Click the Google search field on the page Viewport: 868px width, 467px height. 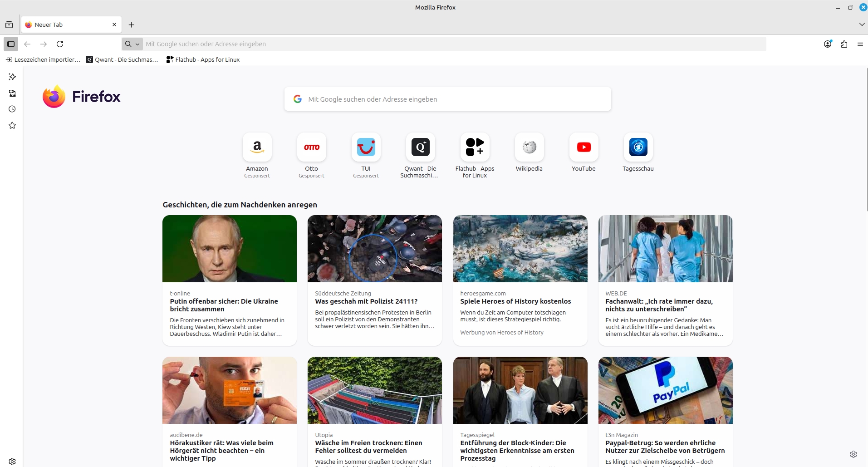click(448, 99)
